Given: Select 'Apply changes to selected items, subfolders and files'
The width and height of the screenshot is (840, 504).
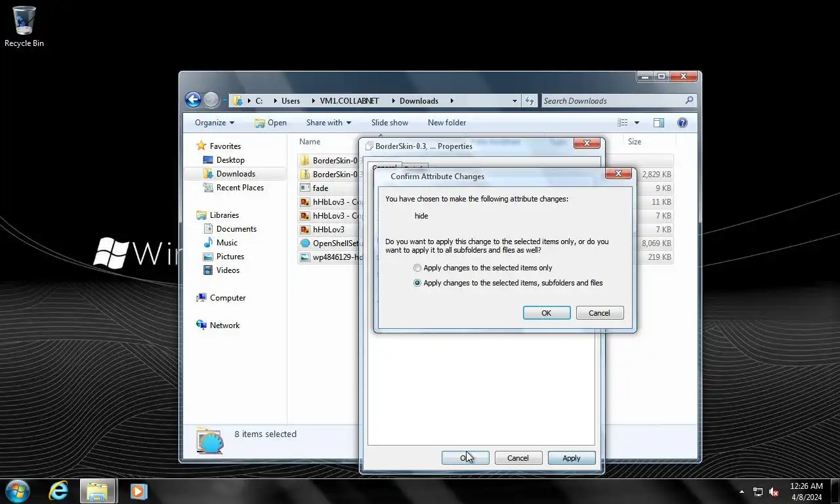Looking at the screenshot, I should point(508,283).
